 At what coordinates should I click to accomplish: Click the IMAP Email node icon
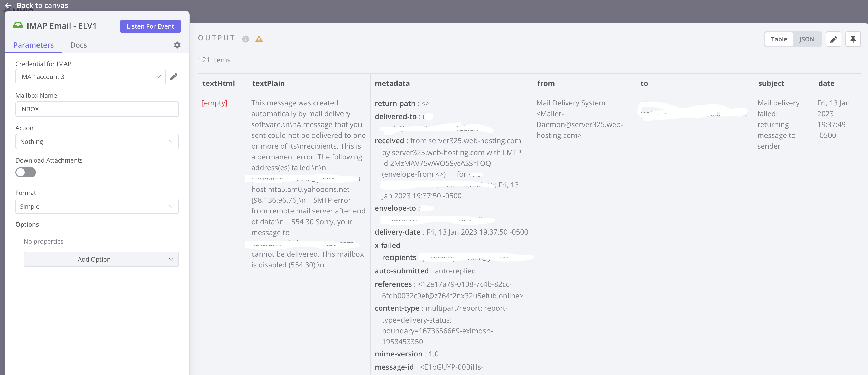click(18, 26)
